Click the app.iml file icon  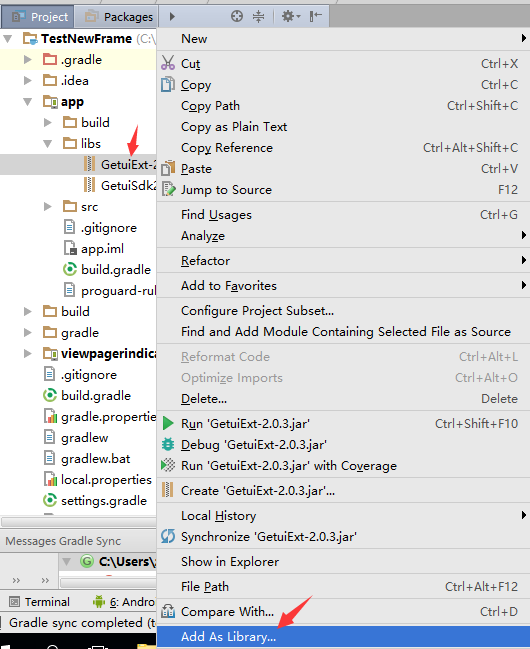(70, 248)
